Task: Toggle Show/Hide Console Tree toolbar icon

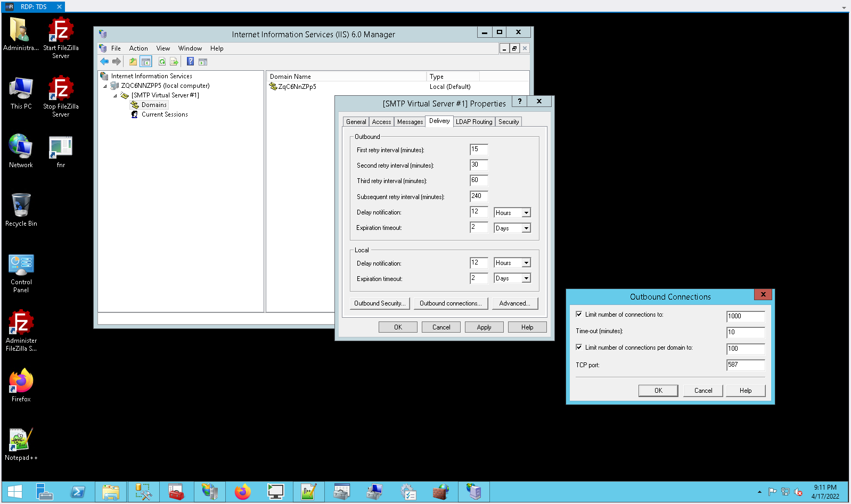Action: (146, 62)
